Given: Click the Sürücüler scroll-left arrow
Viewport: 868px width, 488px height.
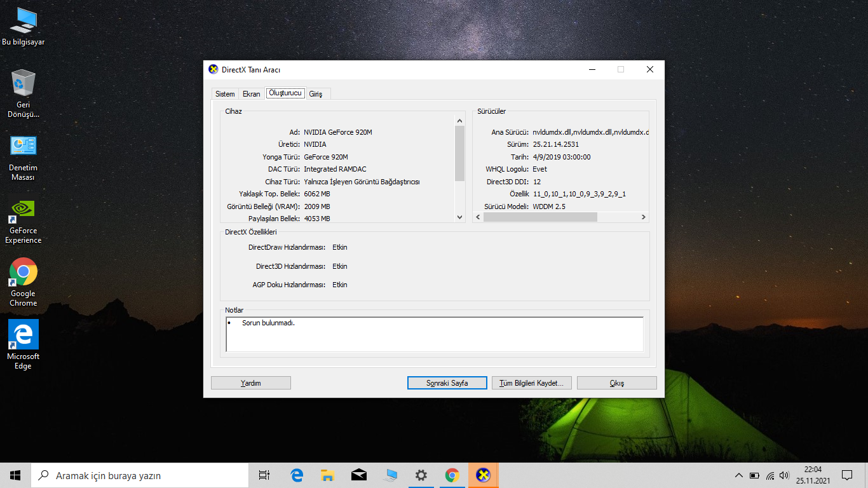Looking at the screenshot, I should (478, 217).
